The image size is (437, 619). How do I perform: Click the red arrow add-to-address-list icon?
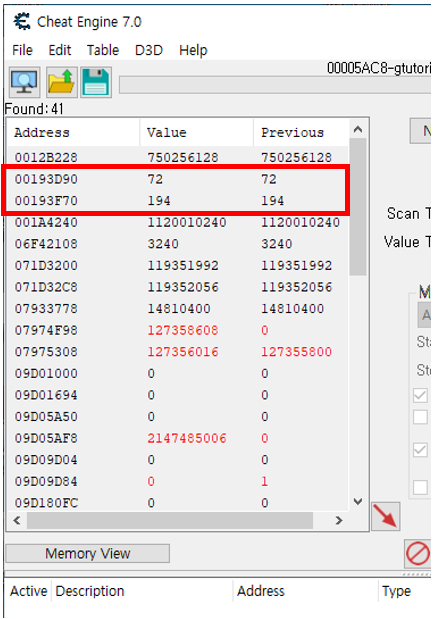386,516
